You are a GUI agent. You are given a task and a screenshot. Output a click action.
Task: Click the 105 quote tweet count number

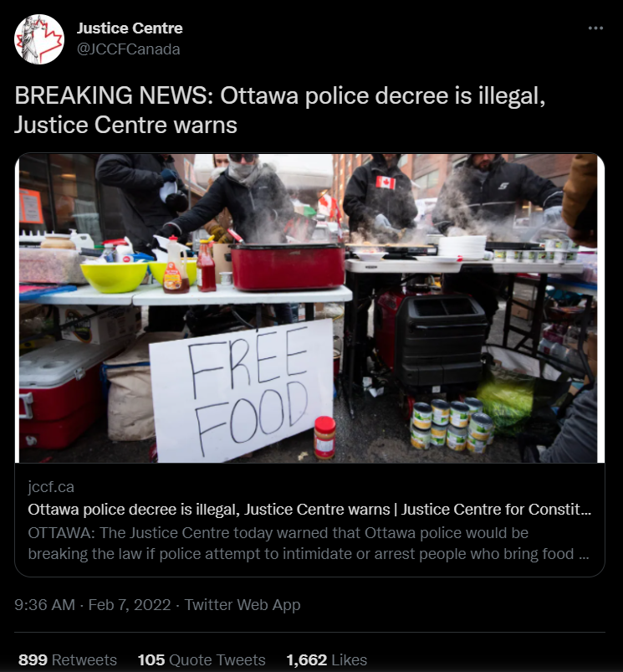tap(151, 659)
